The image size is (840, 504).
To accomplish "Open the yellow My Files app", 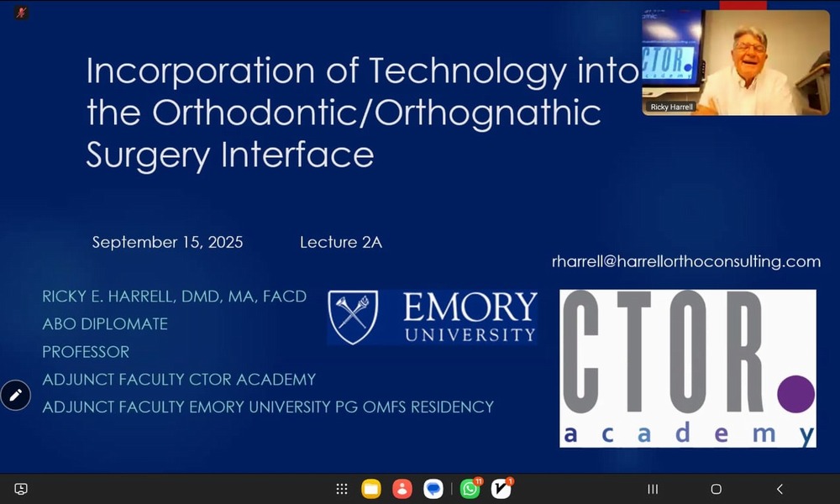I will click(x=371, y=489).
